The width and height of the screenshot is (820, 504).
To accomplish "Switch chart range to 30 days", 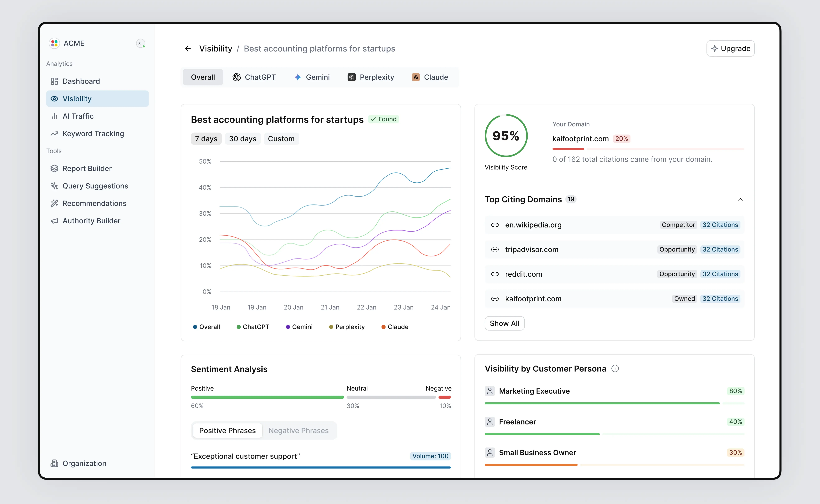I will 242,139.
